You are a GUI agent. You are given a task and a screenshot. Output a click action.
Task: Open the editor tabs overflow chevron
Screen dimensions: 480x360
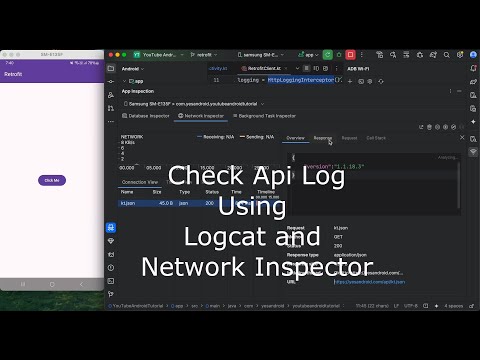click(297, 68)
